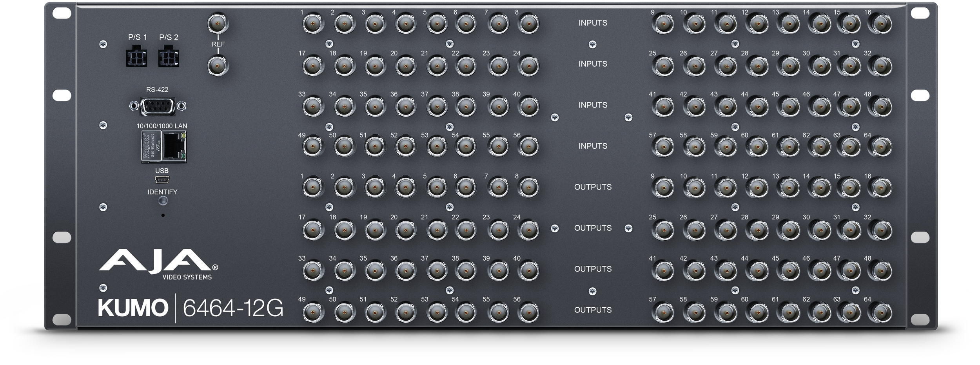Click the INPUTS label beside input 24

pyautogui.click(x=593, y=64)
